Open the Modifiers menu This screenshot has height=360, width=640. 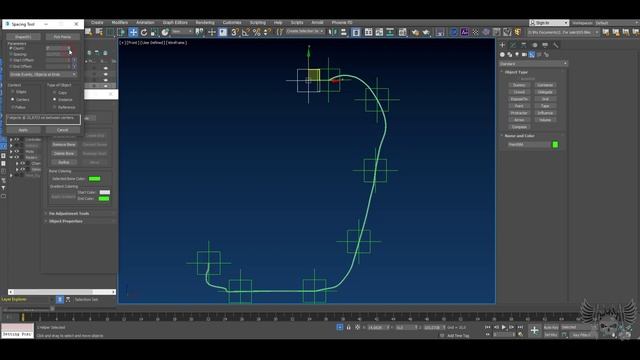pos(120,23)
